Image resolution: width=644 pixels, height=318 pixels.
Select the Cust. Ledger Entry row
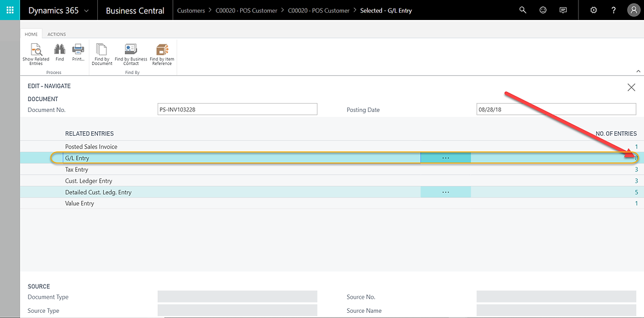click(332, 180)
